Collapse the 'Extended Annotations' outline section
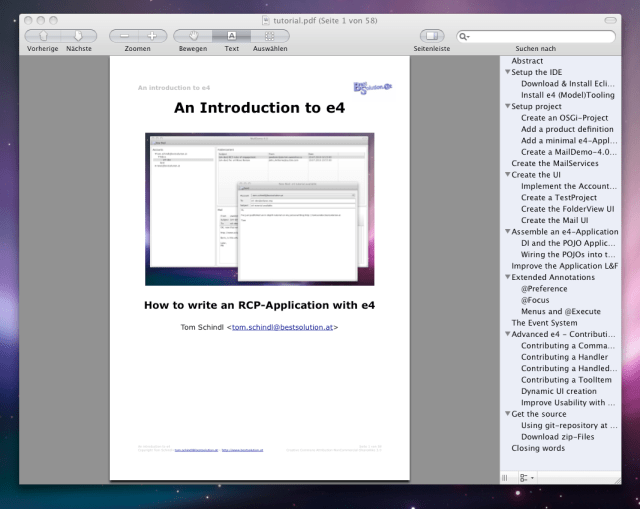 pos(508,278)
